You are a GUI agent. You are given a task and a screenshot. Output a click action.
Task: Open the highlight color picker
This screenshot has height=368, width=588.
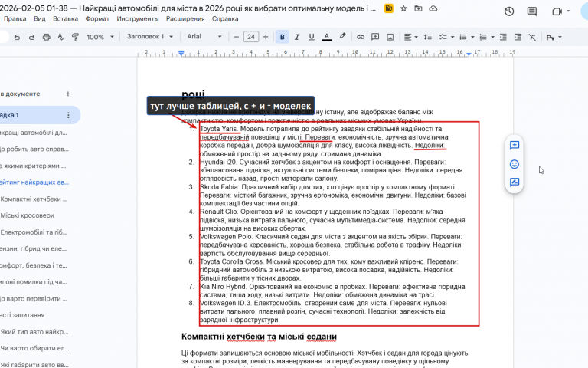pyautogui.click(x=342, y=37)
